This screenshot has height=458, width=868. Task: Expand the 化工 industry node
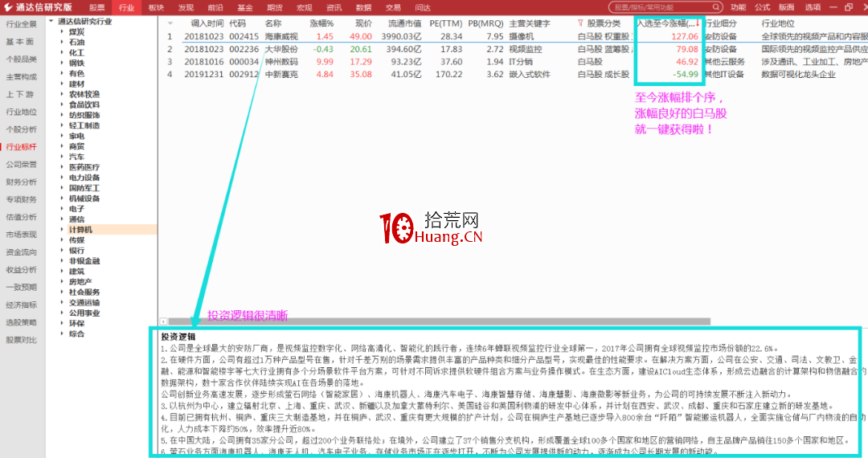pos(62,52)
